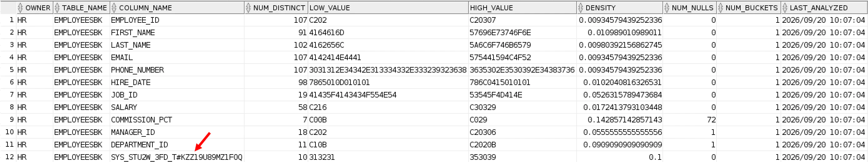The width and height of the screenshot is (868, 162).
Task: Click low value C216
Action: click(x=318, y=107)
